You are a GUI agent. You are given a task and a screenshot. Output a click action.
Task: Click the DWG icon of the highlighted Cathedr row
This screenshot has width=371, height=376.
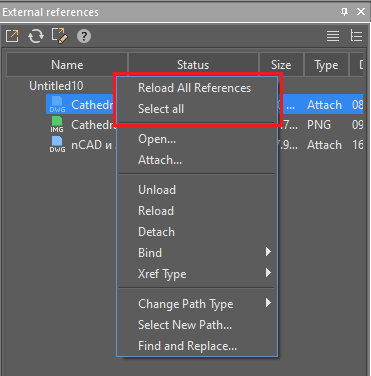[x=57, y=104]
